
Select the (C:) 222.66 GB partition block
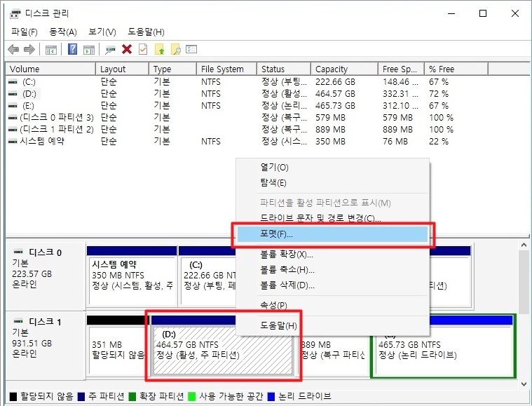pos(207,276)
